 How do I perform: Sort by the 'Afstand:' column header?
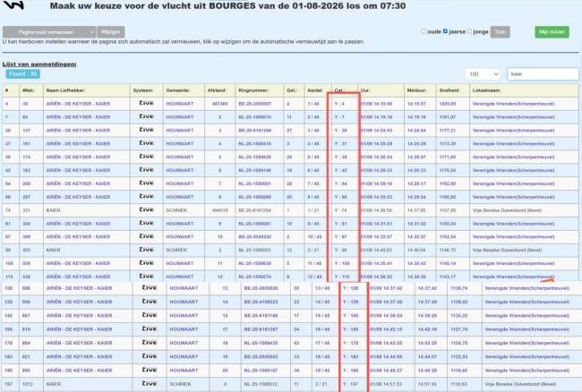coord(217,90)
